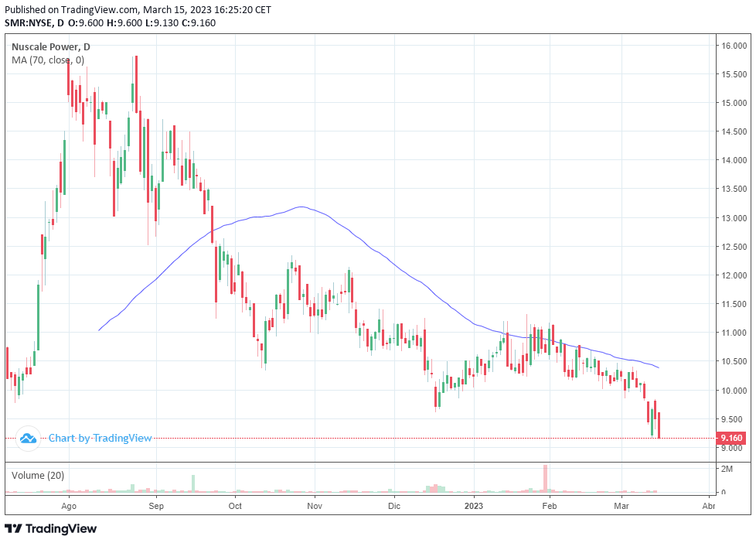Click the red 9.160 current price label
This screenshot has height=543, width=756.
pos(731,439)
